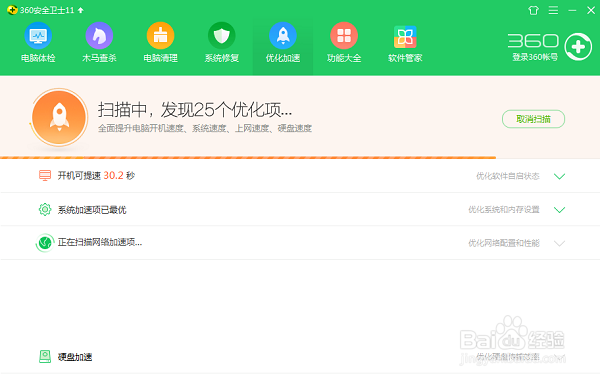Open the 电脑体检 computer checkup icon

(38, 36)
